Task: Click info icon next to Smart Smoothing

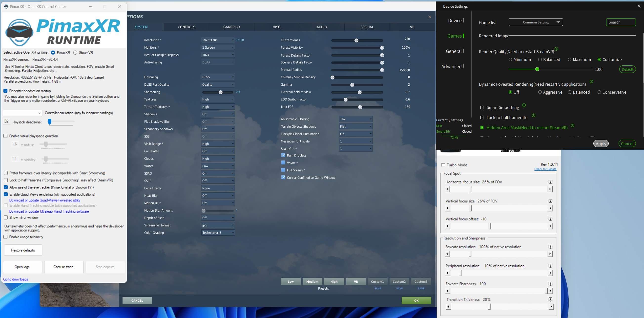Action: point(524,105)
